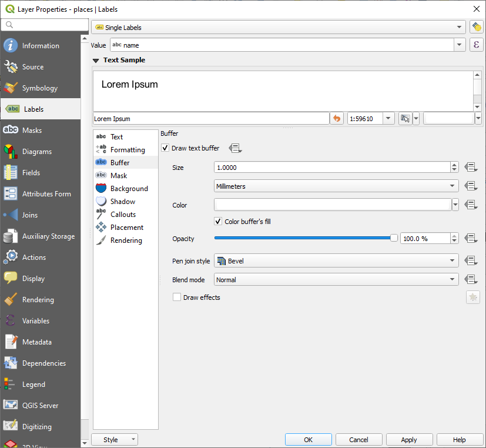Switch to the Symbology tab
Viewport: 486px width, 448px height.
[x=40, y=88]
